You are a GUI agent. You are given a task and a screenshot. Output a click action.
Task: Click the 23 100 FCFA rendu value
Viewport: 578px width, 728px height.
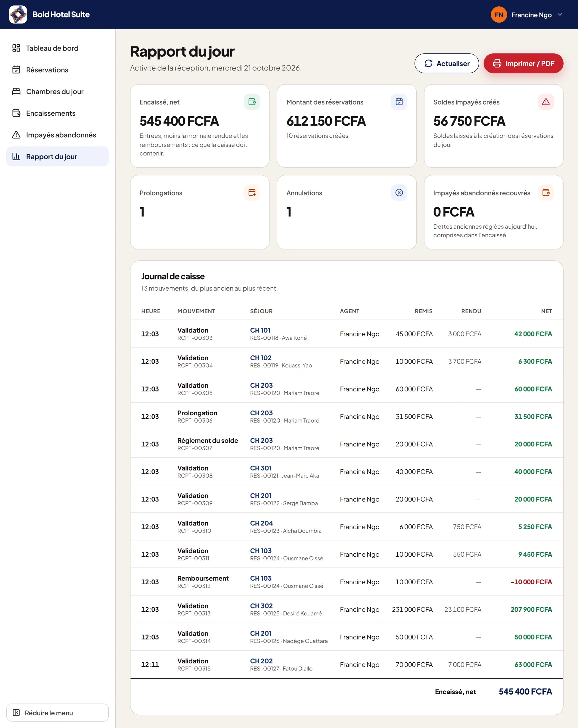[x=463, y=610]
